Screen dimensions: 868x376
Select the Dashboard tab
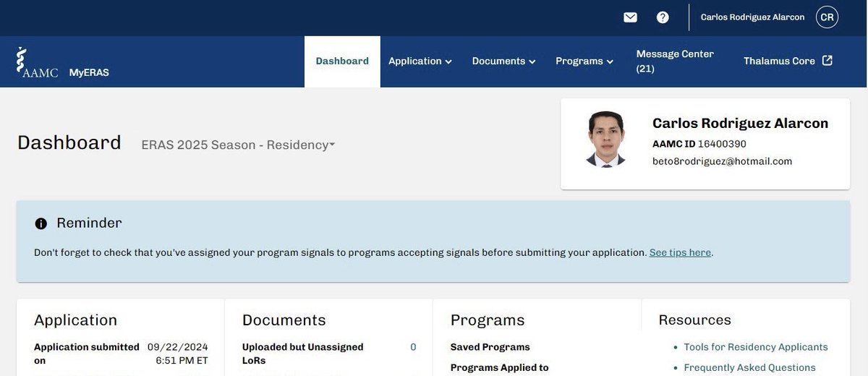342,61
